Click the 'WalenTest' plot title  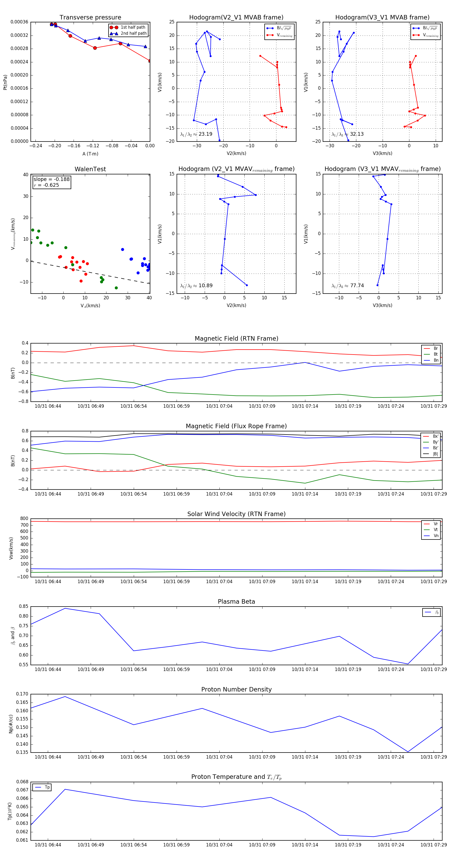[x=90, y=169]
